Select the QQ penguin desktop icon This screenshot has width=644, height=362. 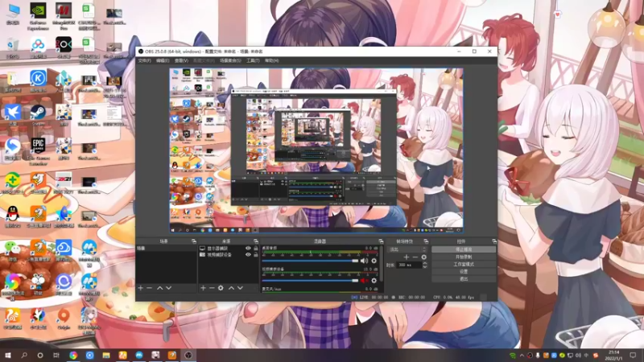pyautogui.click(x=13, y=216)
